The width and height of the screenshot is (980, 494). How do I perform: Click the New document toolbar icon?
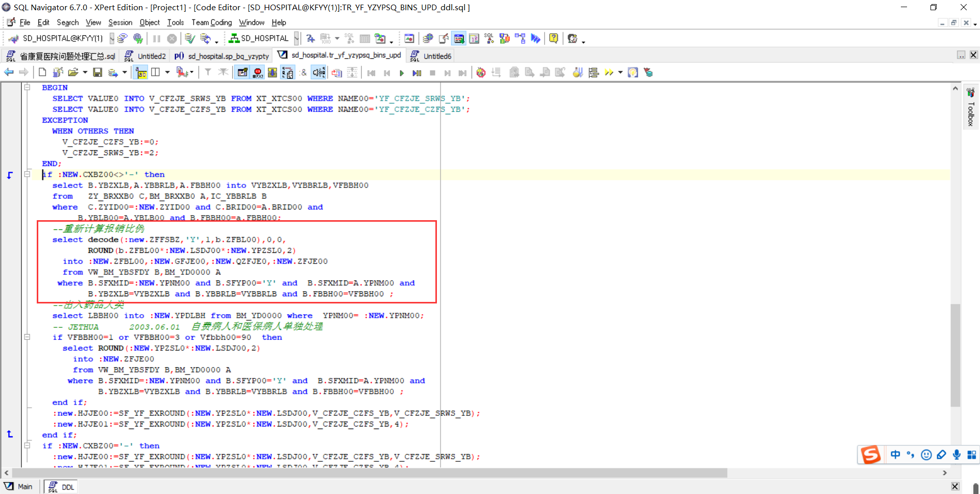tap(42, 73)
